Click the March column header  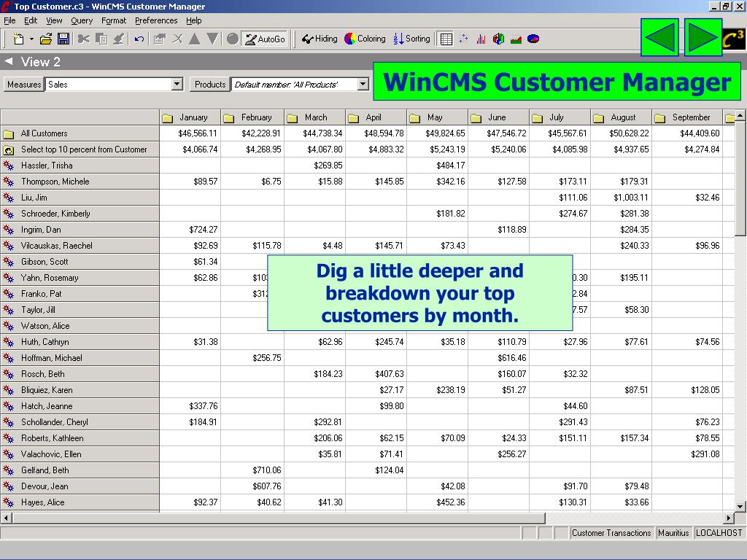(315, 117)
